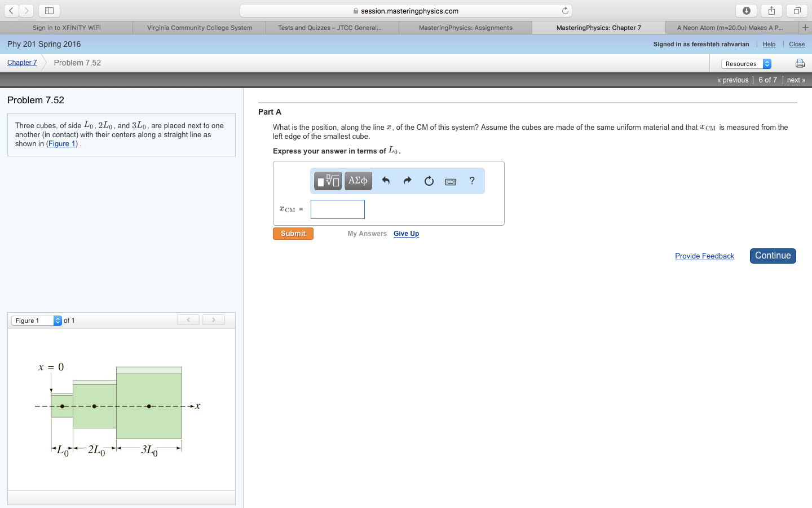Switch to the MasteringPhysics: Assignments tab
Image resolution: width=812 pixels, height=508 pixels.
465,27
